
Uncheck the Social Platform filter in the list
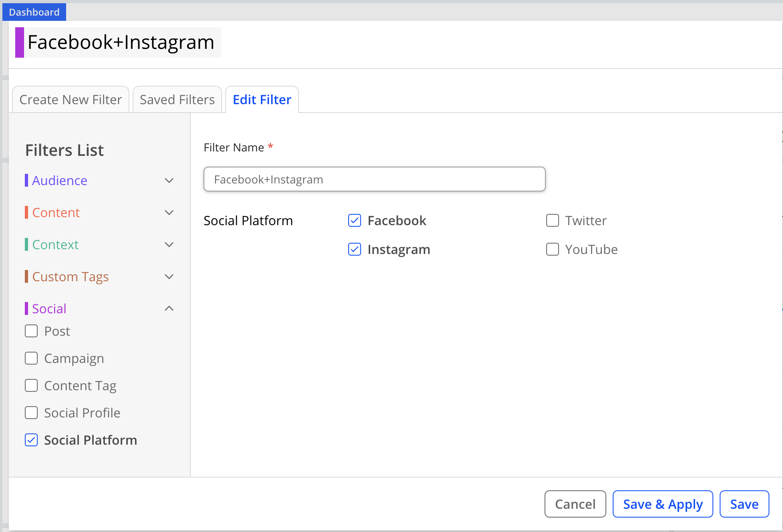coord(31,440)
